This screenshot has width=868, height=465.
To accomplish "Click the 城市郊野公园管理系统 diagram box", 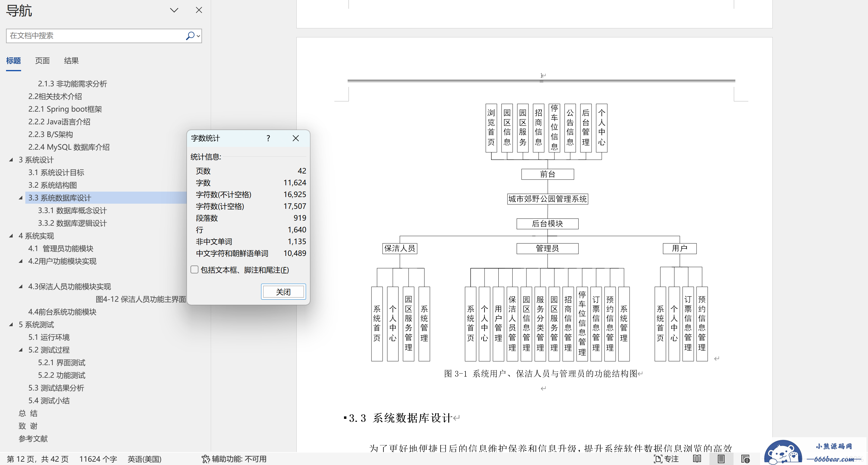I will point(548,199).
